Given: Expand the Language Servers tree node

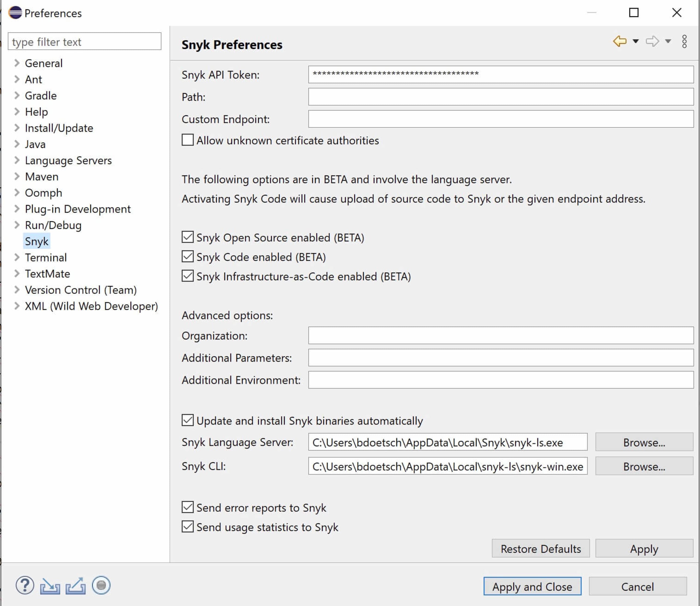Looking at the screenshot, I should [x=17, y=160].
